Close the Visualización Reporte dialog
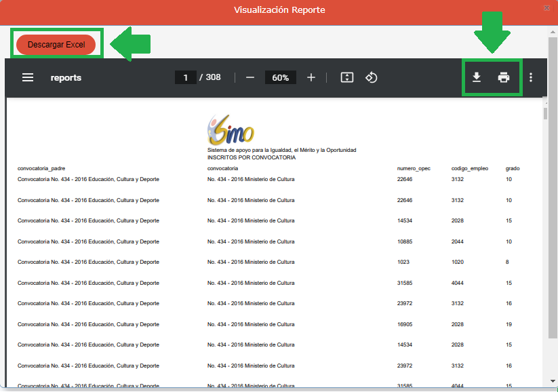 tap(546, 8)
